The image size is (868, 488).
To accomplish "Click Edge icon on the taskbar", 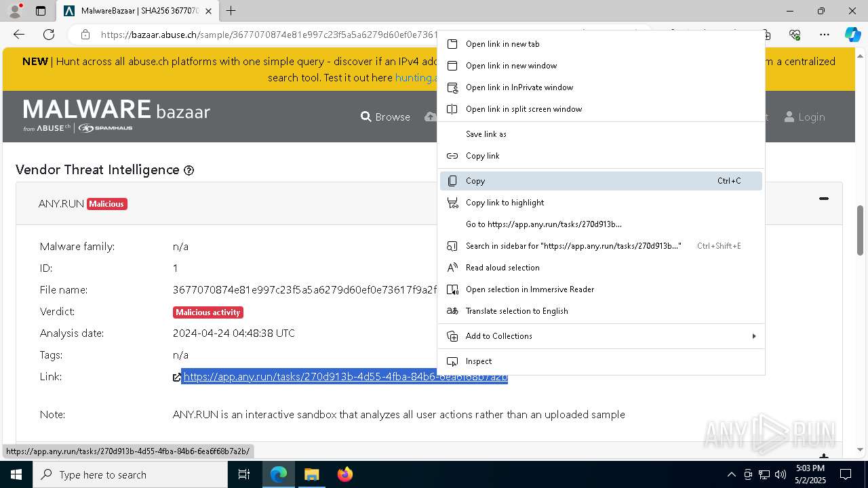I will (279, 474).
